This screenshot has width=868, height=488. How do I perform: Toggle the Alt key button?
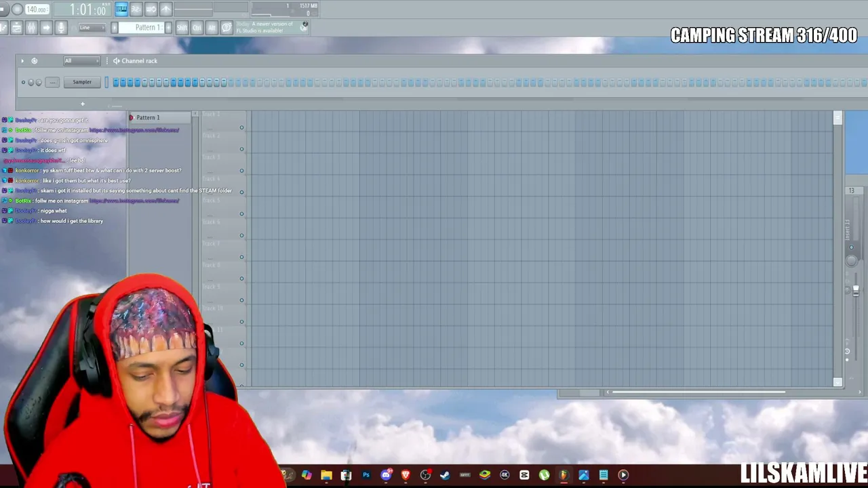[212, 28]
